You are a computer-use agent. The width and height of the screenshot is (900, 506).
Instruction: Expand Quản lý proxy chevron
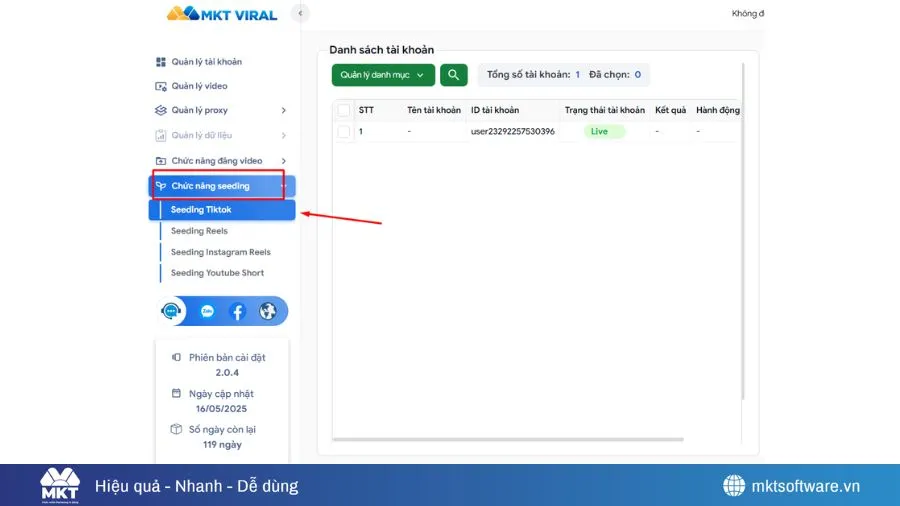pyautogui.click(x=284, y=110)
